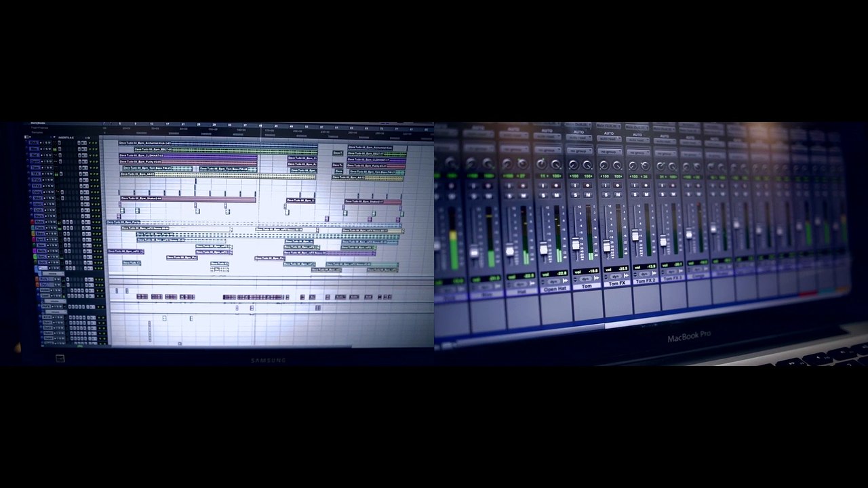Image resolution: width=868 pixels, height=488 pixels.
Task: Select the 'Open Hat' channel name label
Action: point(555,289)
